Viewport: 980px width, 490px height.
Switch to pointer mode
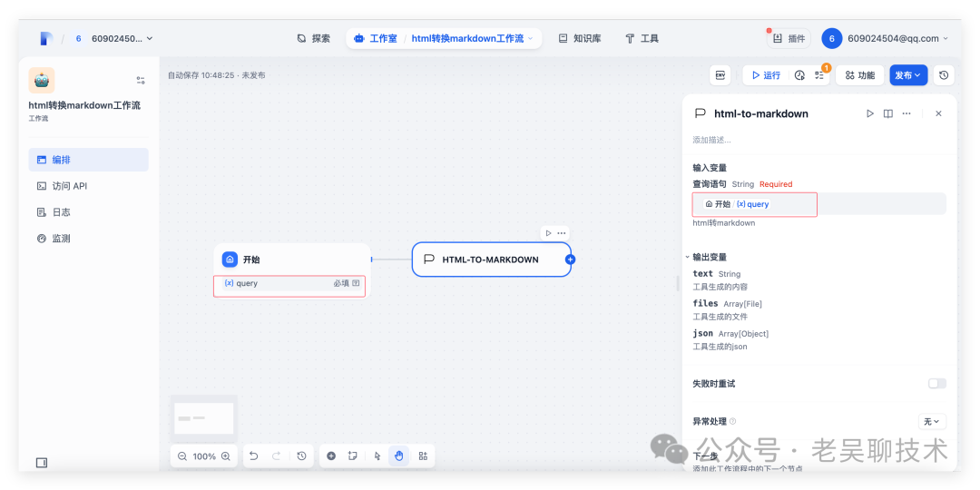pos(377,456)
